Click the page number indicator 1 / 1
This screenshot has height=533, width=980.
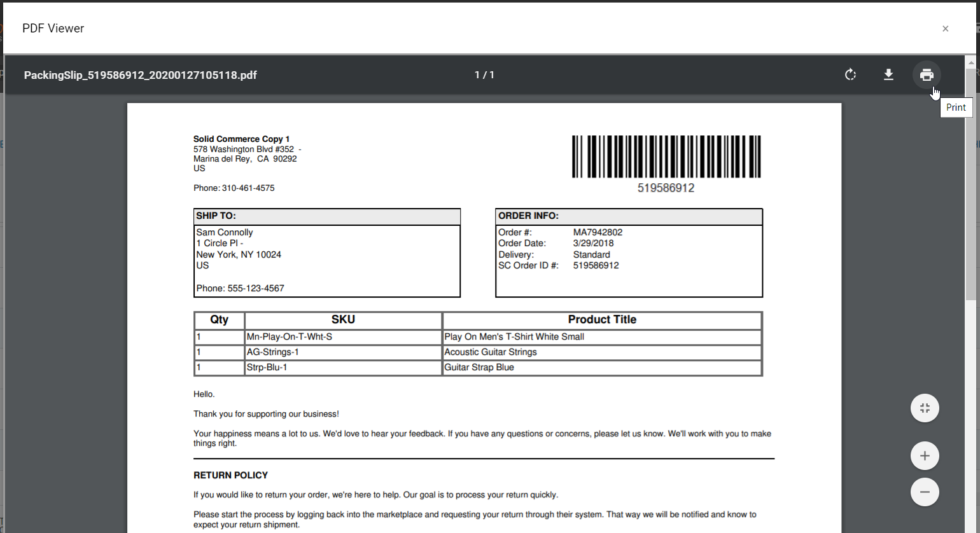click(x=484, y=75)
